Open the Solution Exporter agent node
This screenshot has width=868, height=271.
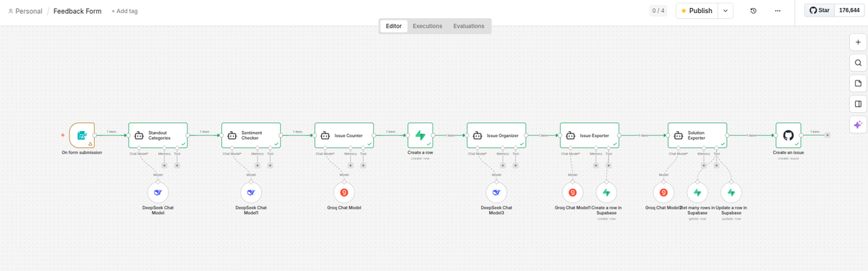point(697,135)
